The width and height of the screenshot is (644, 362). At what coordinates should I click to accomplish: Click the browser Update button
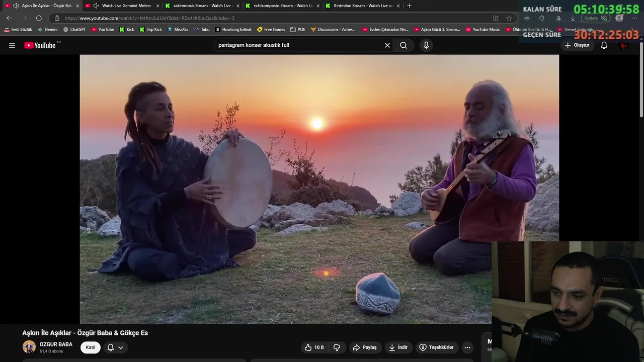click(596, 18)
